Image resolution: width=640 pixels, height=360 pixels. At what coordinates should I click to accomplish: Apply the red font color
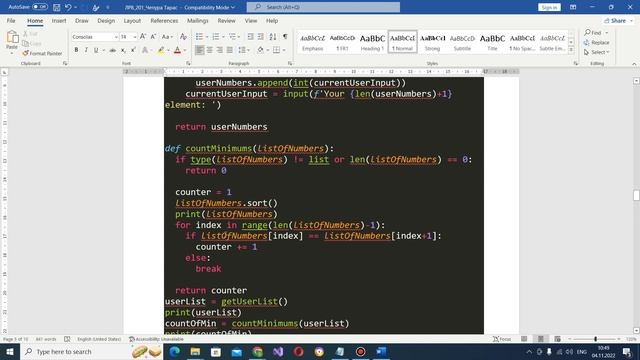click(x=178, y=50)
